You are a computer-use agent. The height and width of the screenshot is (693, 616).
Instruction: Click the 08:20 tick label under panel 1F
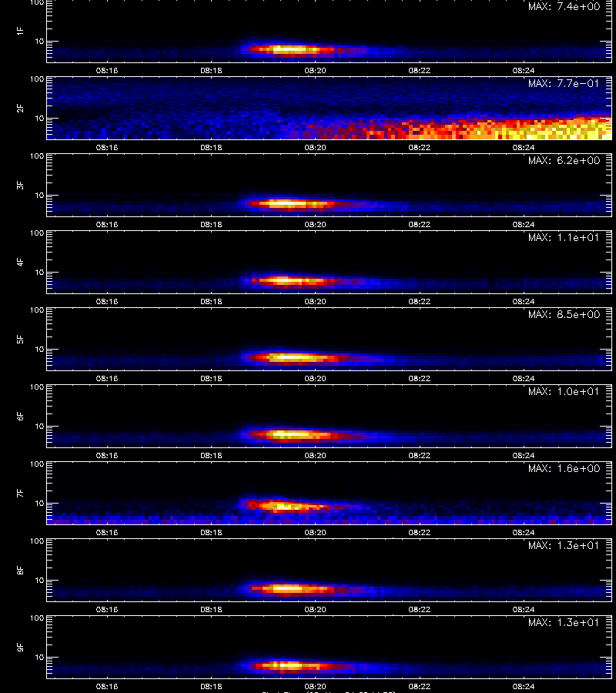click(315, 70)
